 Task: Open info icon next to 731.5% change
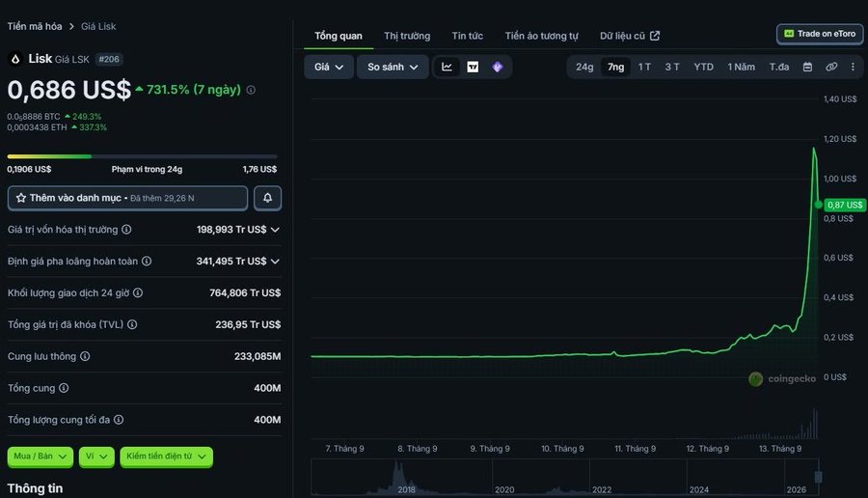(251, 90)
